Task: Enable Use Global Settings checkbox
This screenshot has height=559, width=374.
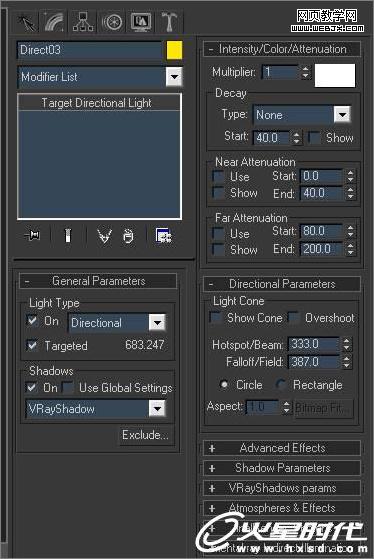Action: pyautogui.click(x=67, y=387)
